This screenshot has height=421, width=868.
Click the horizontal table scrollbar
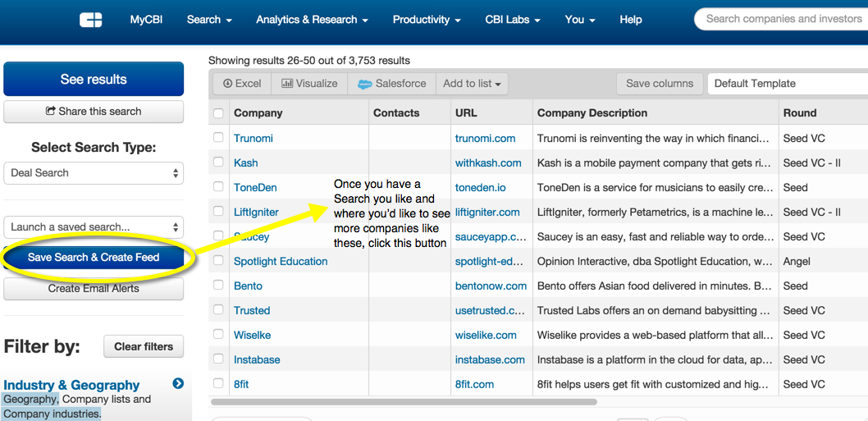click(x=404, y=401)
